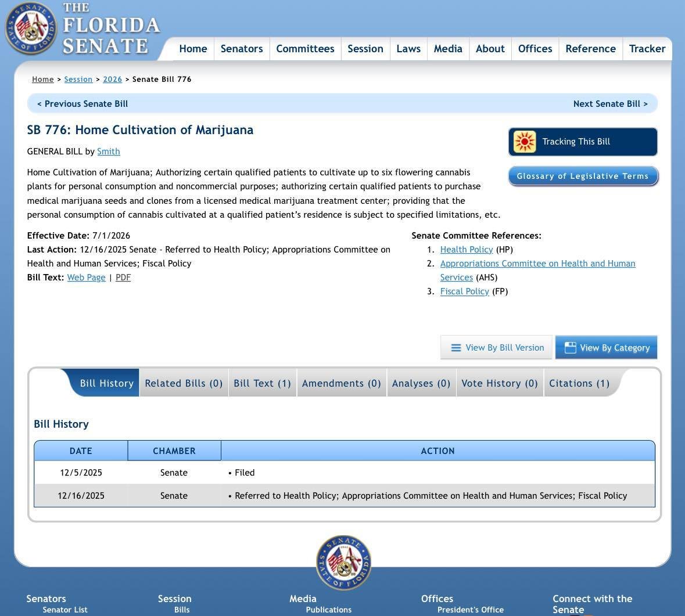Click the SB 776 Home Cultivation title
This screenshot has height=616, width=685.
140,130
